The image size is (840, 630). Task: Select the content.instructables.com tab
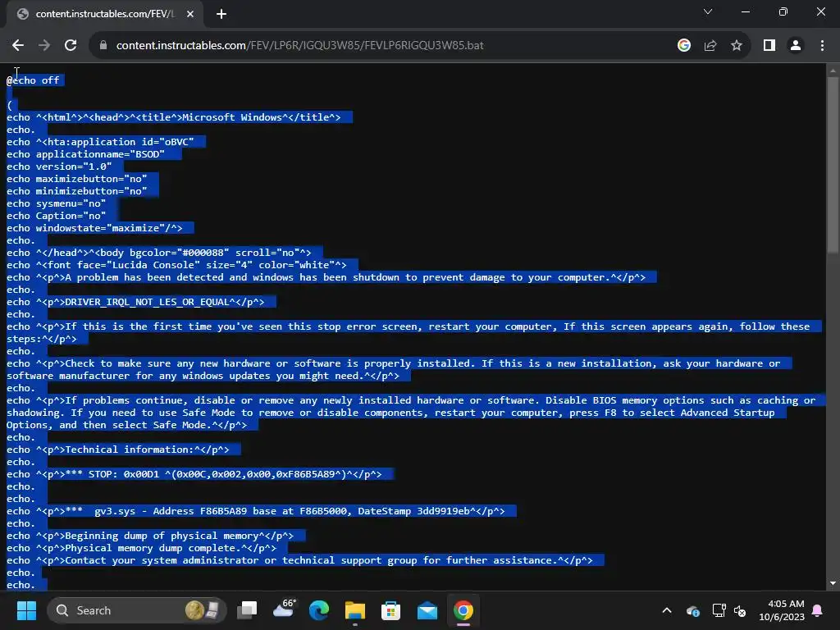tap(104, 14)
